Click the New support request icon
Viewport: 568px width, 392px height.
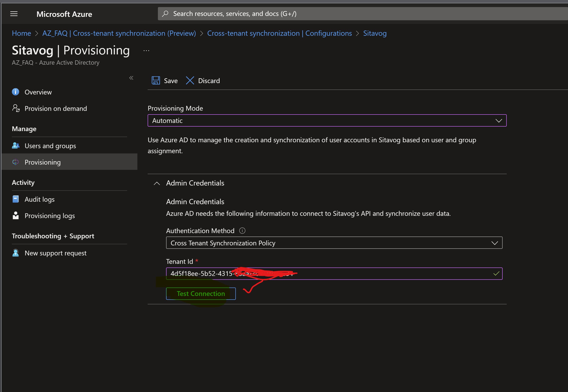16,253
